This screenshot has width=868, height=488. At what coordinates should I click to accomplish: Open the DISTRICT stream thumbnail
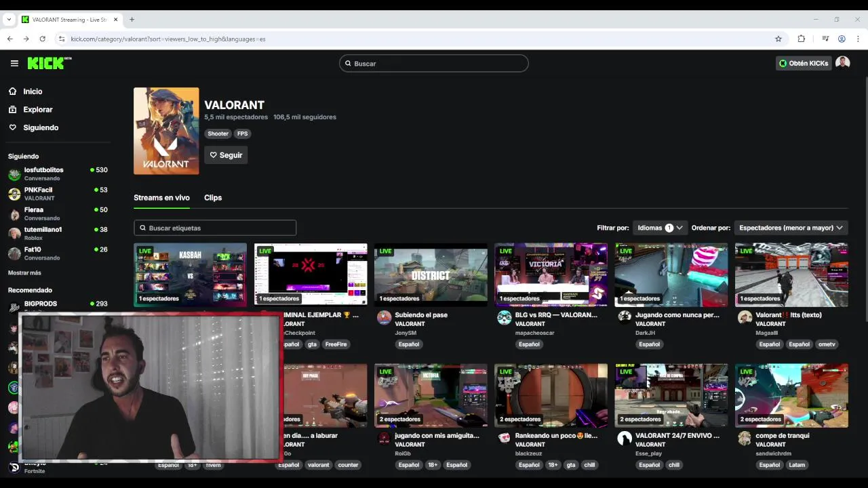click(x=431, y=274)
